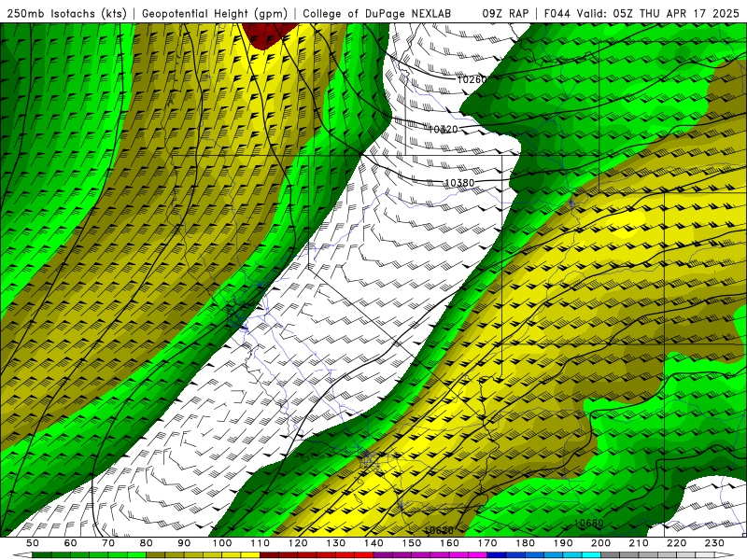Click the '250mb Isotachs (kts)' title text
Screen dimensions: 747x560
coord(66,14)
